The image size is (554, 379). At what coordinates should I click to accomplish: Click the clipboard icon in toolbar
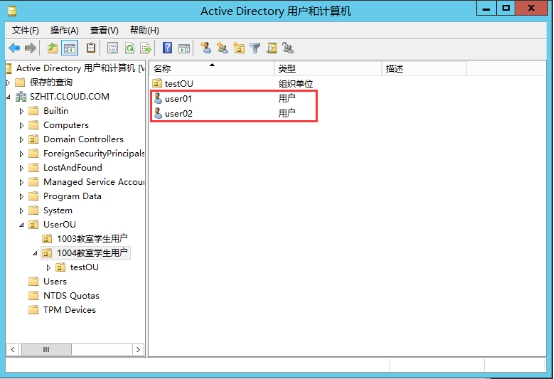(x=91, y=48)
